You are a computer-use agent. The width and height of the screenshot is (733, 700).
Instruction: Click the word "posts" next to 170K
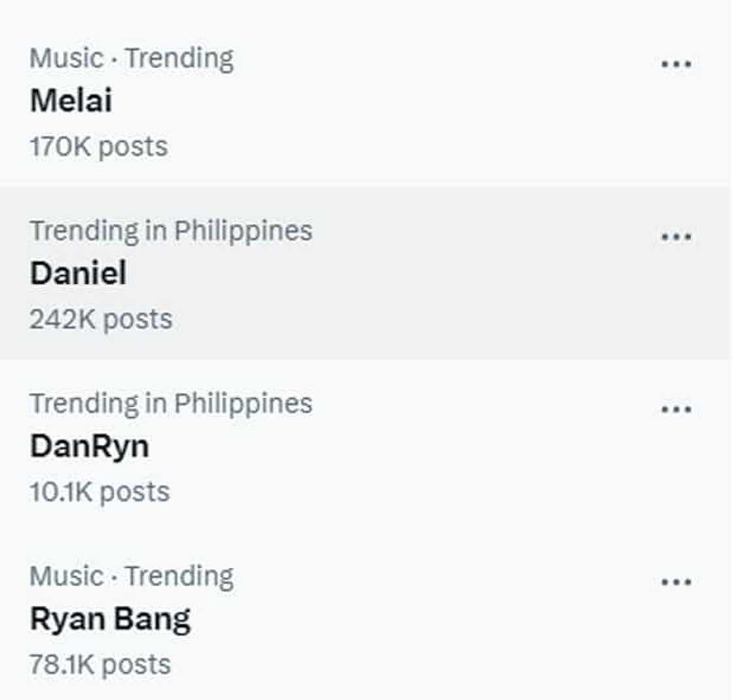point(133,146)
